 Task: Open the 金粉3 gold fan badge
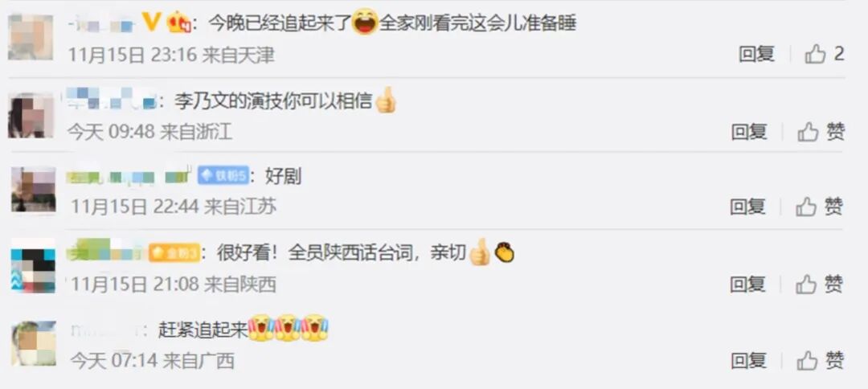click(174, 254)
